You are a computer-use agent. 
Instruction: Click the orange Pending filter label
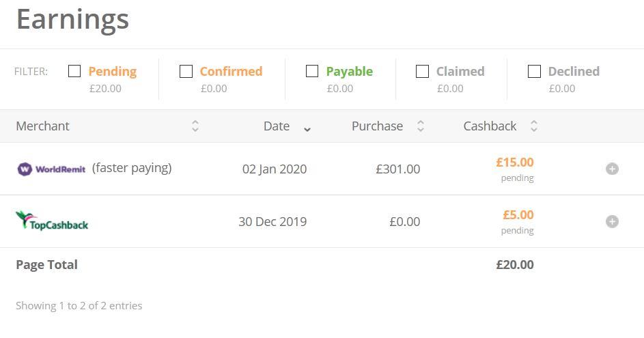click(112, 71)
